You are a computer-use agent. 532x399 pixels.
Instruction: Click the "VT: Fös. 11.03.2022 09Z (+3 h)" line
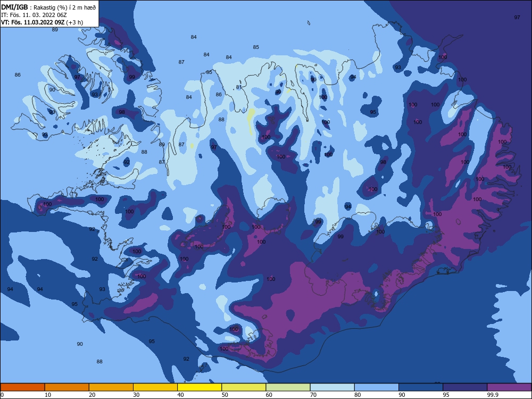coord(42,22)
